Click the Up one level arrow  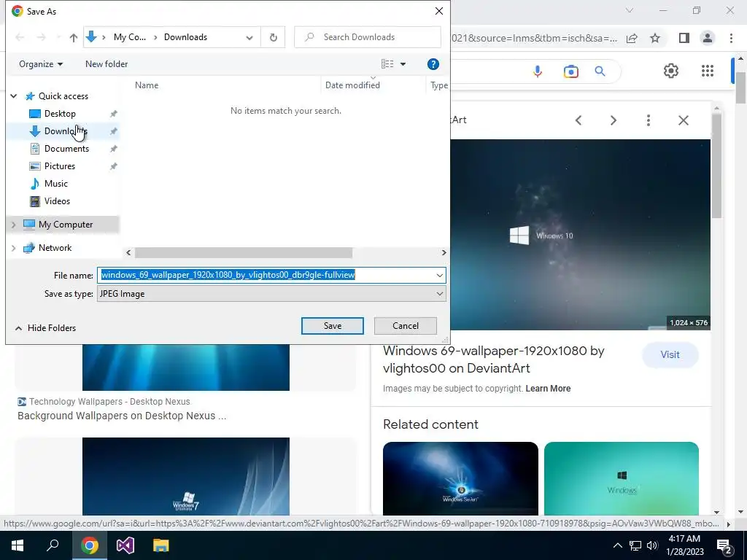74,38
